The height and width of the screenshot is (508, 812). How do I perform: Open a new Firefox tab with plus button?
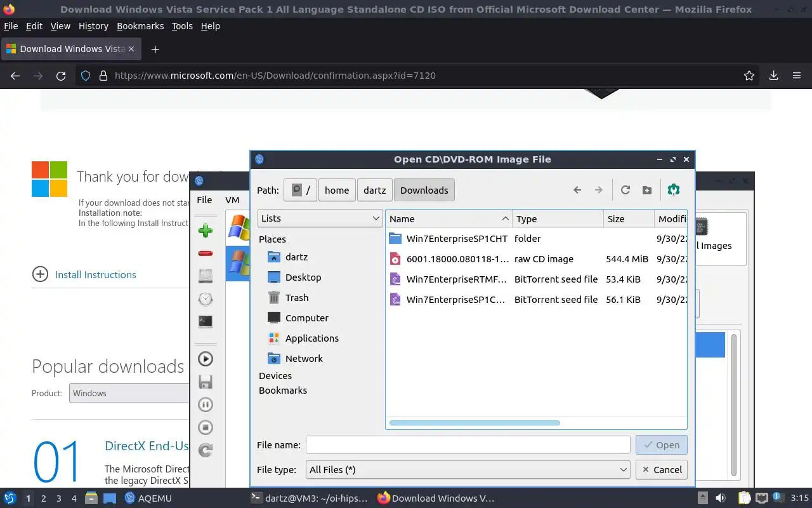coord(155,49)
